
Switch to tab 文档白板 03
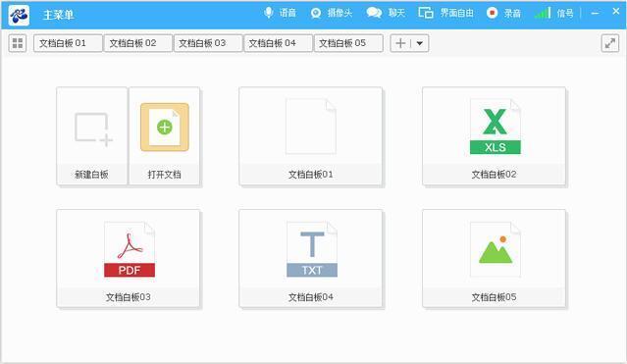(208, 43)
